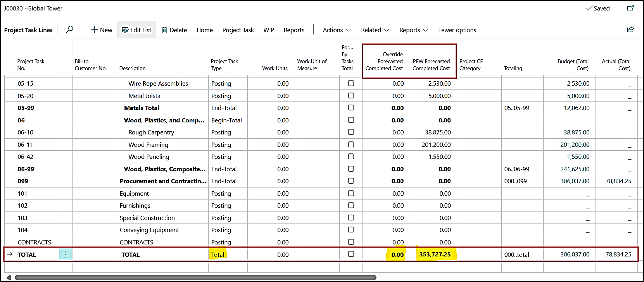Image resolution: width=644 pixels, height=282 pixels.
Task: Toggle checkbox in Metals Total row
Action: pos(351,108)
